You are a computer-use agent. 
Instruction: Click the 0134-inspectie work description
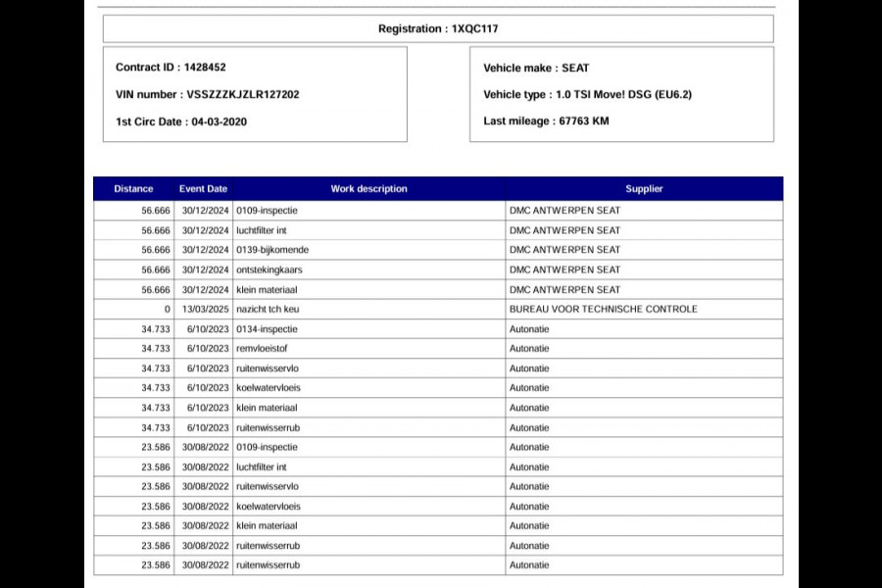[x=267, y=329]
